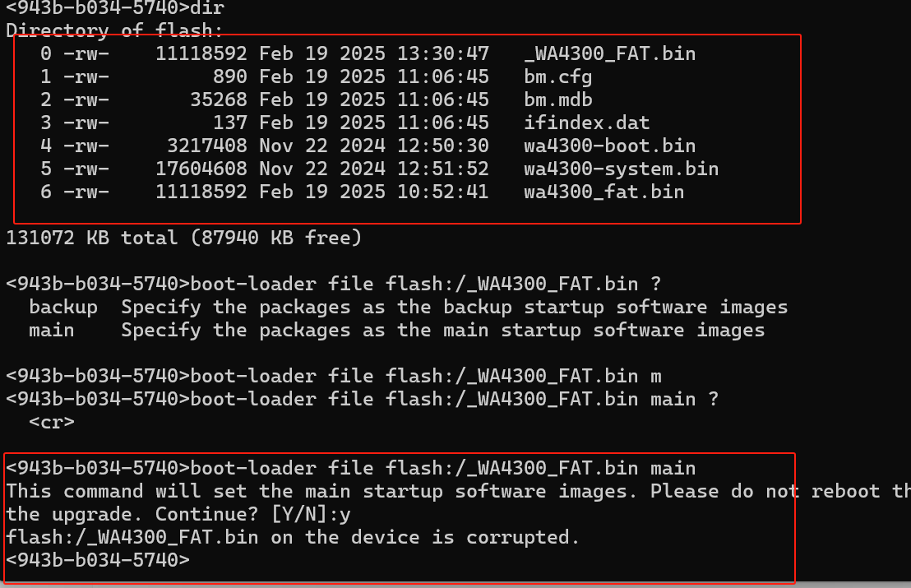Viewport: 911px width, 588px height.
Task: Click the lowercase wa4300_fat.bin filename
Action: (x=603, y=192)
